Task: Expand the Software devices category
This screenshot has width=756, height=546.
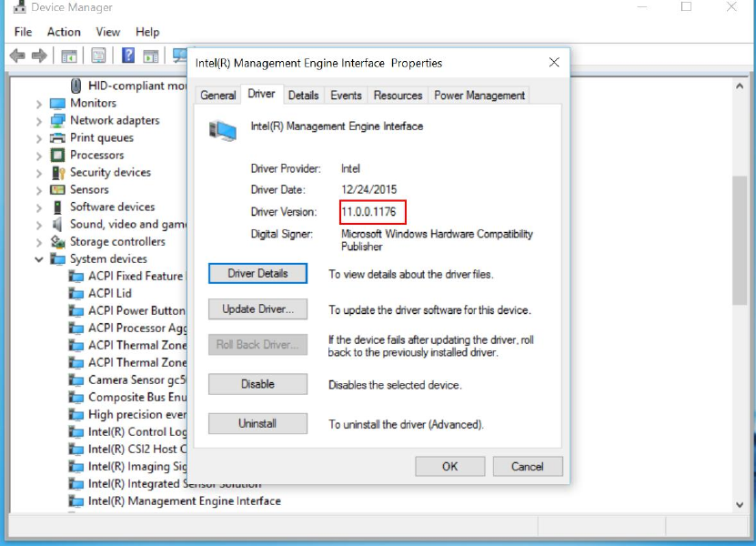Action: pyautogui.click(x=39, y=207)
